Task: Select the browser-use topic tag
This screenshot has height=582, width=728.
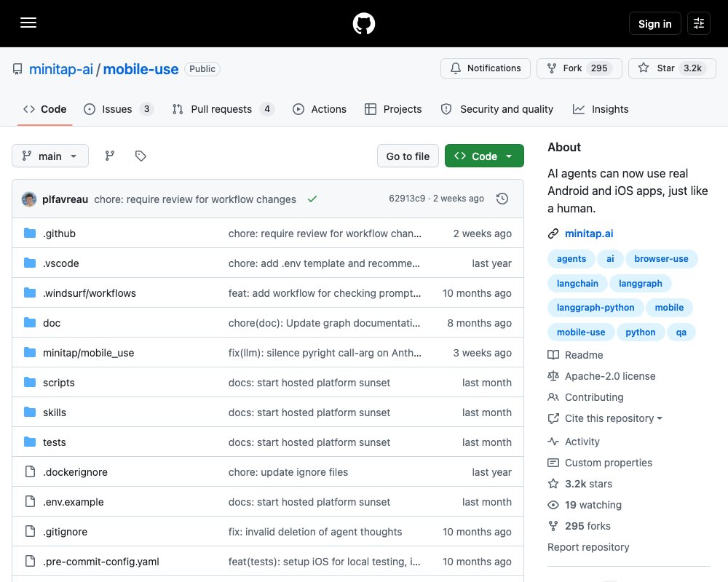Action: (661, 258)
